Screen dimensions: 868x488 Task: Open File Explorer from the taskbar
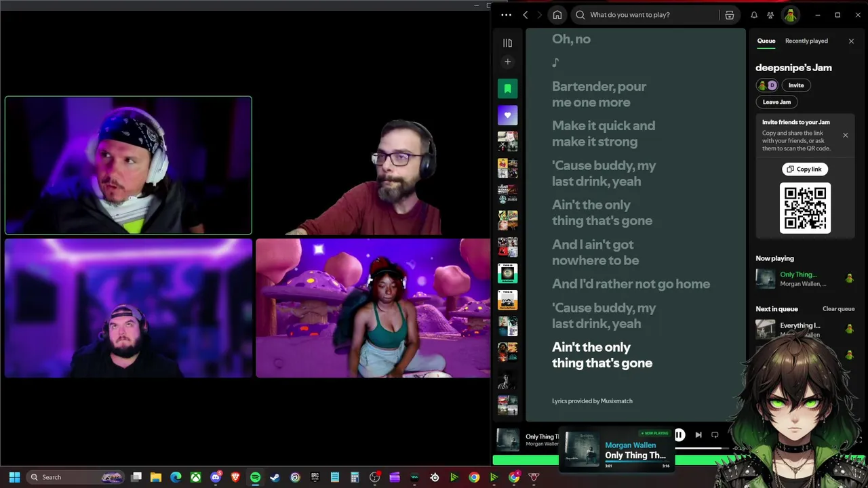tap(156, 477)
